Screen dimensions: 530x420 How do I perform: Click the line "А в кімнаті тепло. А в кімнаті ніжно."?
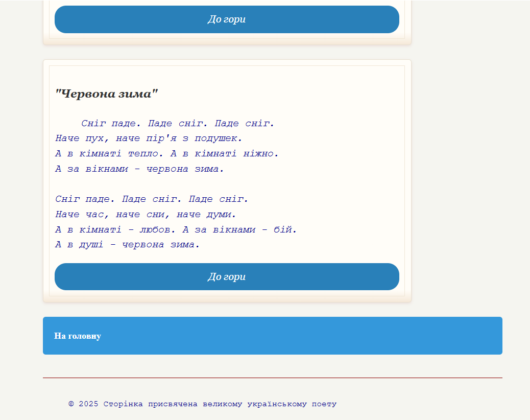point(167,154)
